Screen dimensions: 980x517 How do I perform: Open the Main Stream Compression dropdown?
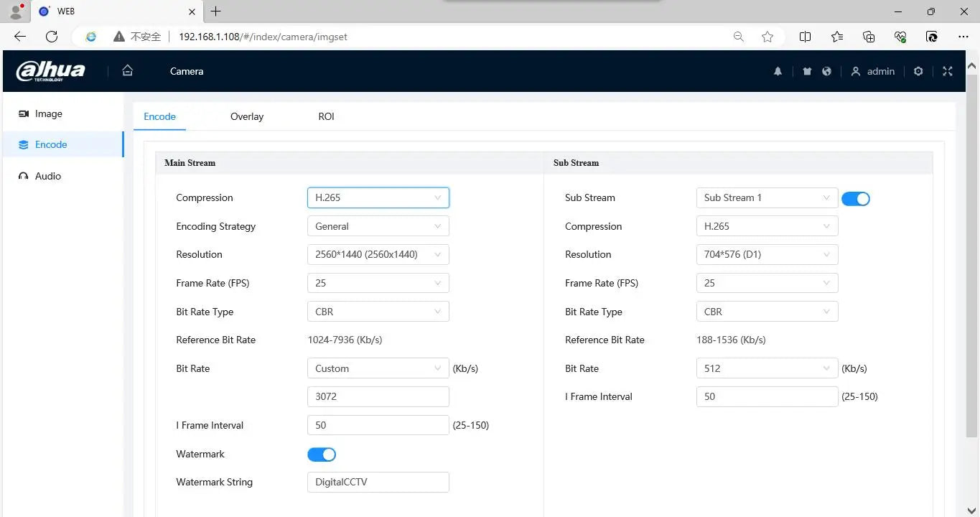378,198
